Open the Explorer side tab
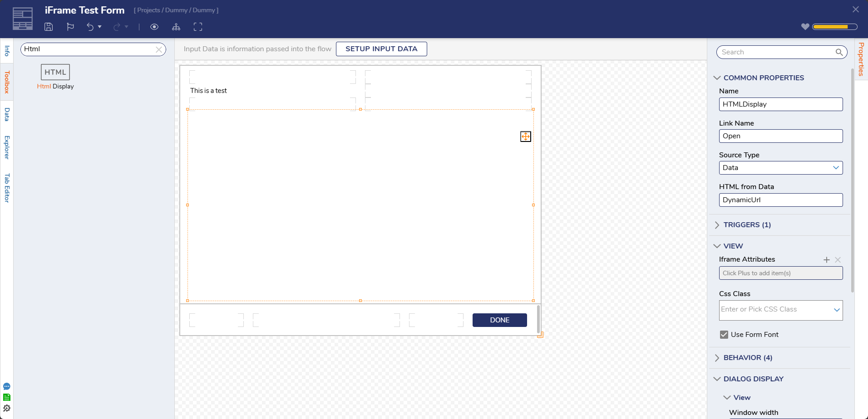This screenshot has height=419, width=868. pos(7,147)
